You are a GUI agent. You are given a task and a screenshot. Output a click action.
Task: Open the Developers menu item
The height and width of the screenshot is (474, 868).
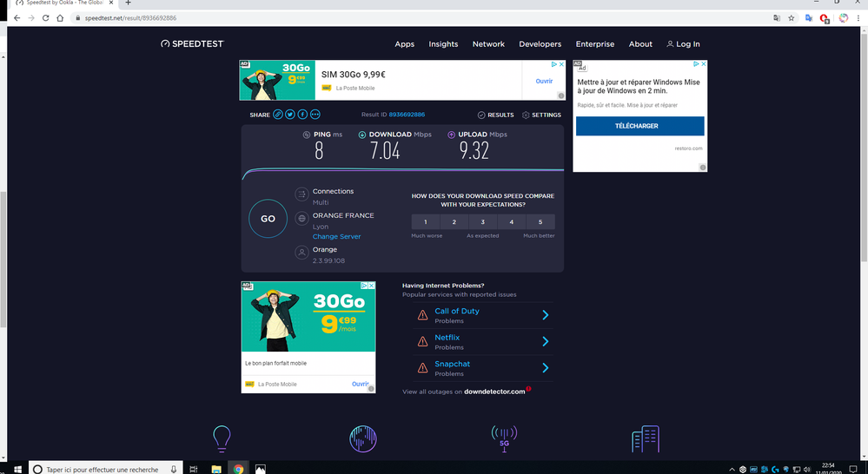point(540,44)
